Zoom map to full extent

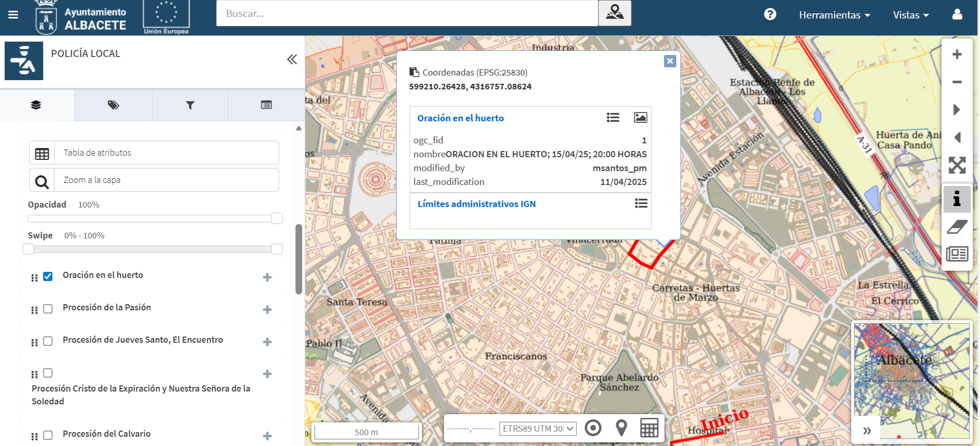coord(957,165)
